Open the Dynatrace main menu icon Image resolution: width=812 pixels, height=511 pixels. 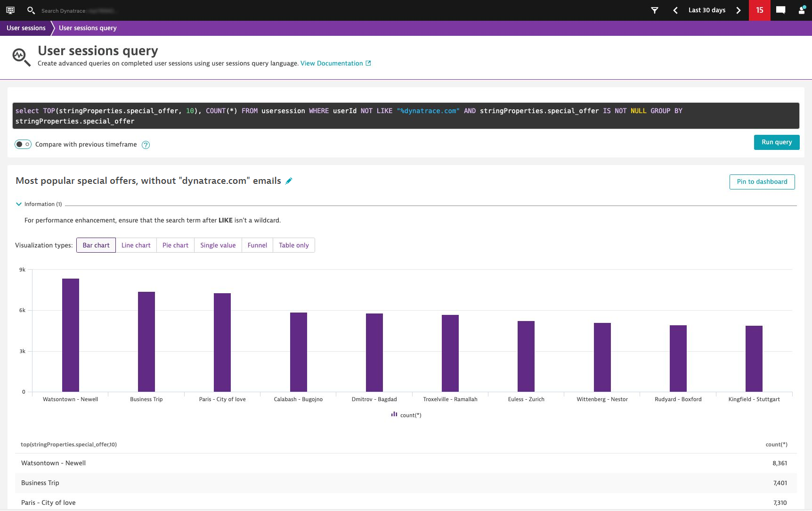point(10,10)
